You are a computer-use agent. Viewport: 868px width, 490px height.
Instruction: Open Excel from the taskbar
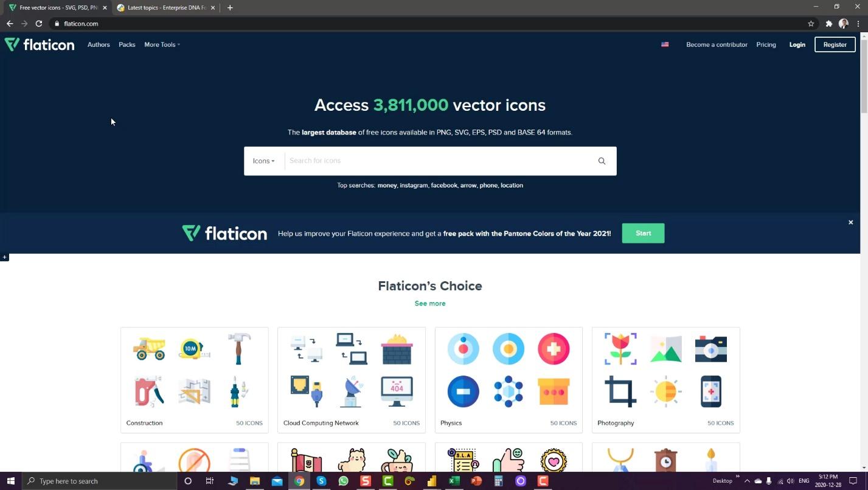[x=454, y=481]
